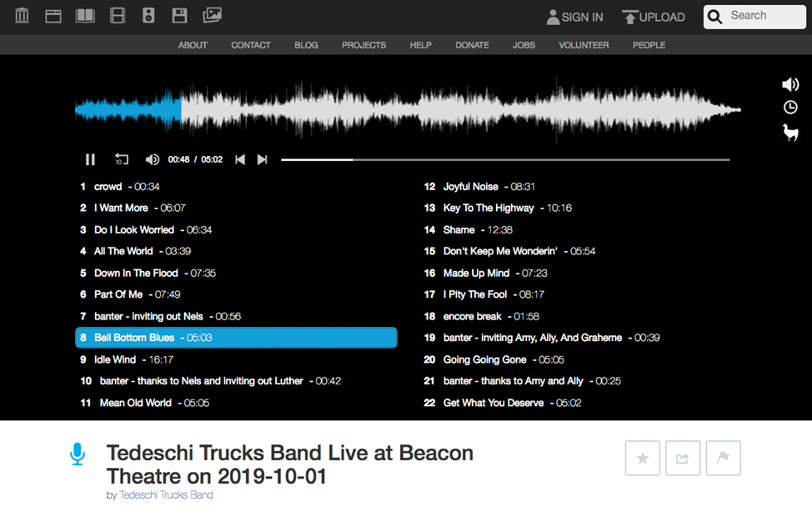Open the Images icon in top bar
This screenshot has width=812, height=512.
pos(212,16)
